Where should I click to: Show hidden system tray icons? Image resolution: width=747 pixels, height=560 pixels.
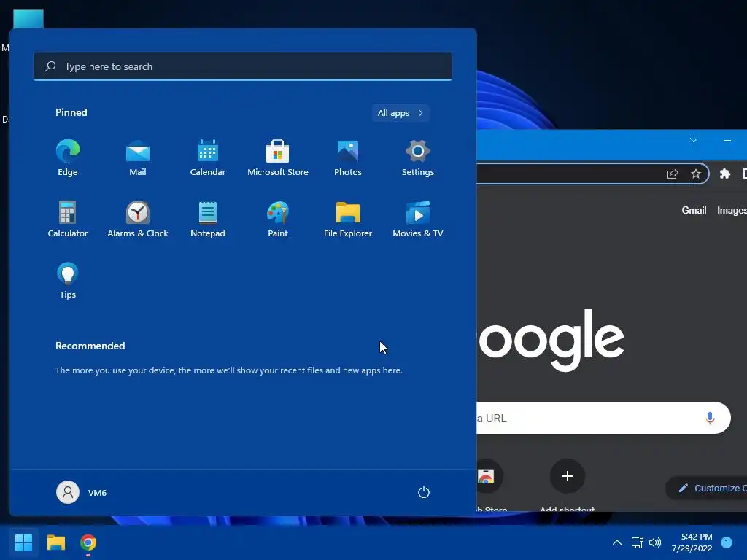point(617,542)
